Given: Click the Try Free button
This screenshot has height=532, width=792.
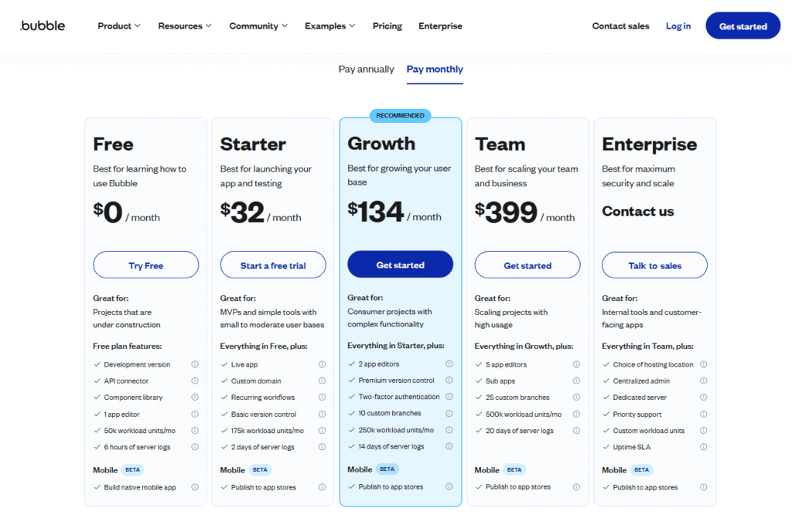Looking at the screenshot, I should pos(145,265).
